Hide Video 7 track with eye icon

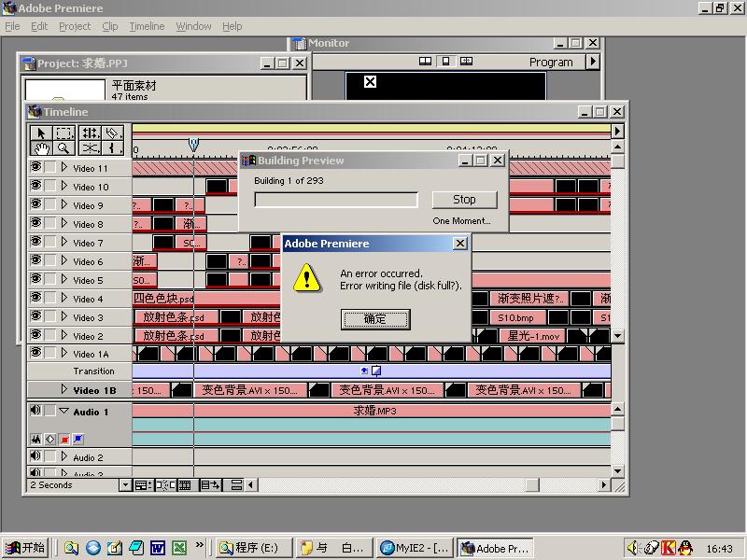(35, 241)
